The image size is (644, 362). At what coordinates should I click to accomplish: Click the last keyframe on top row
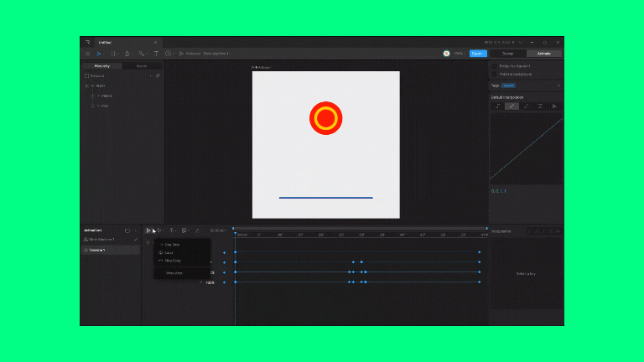click(x=480, y=252)
